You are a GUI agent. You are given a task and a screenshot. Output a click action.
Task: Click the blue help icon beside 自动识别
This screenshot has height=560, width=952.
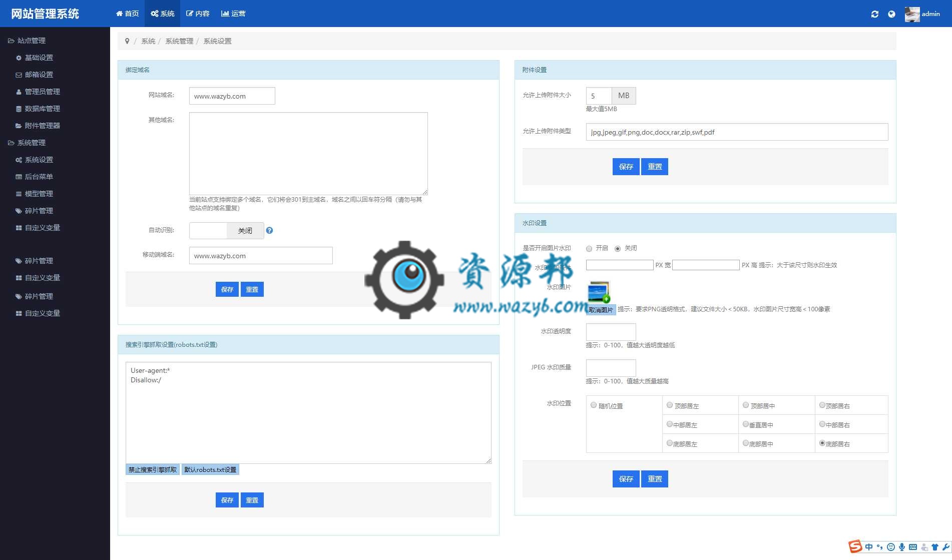[269, 230]
